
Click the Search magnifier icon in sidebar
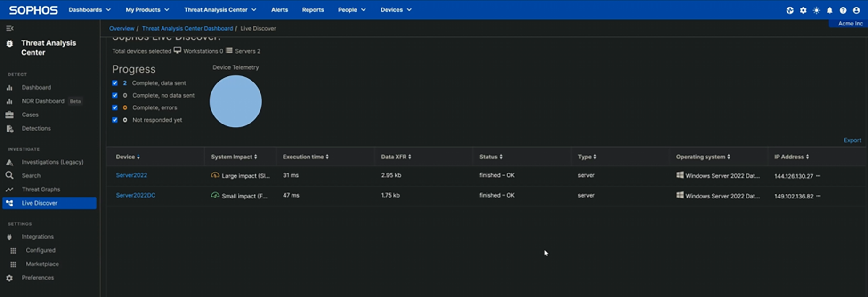[x=9, y=175]
